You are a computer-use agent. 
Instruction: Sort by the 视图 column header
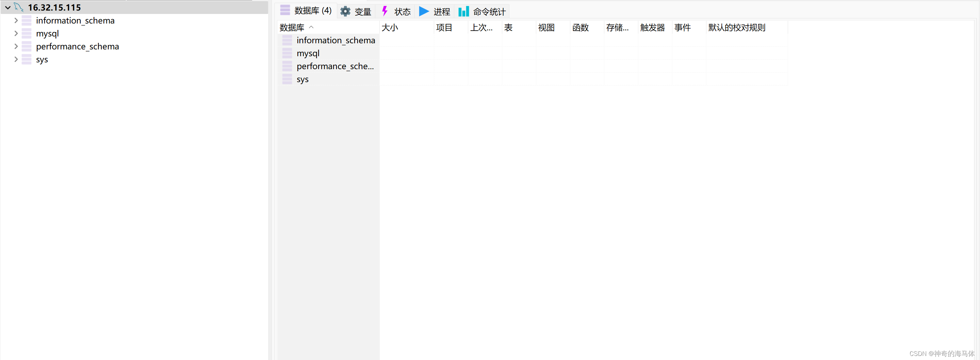pos(553,28)
